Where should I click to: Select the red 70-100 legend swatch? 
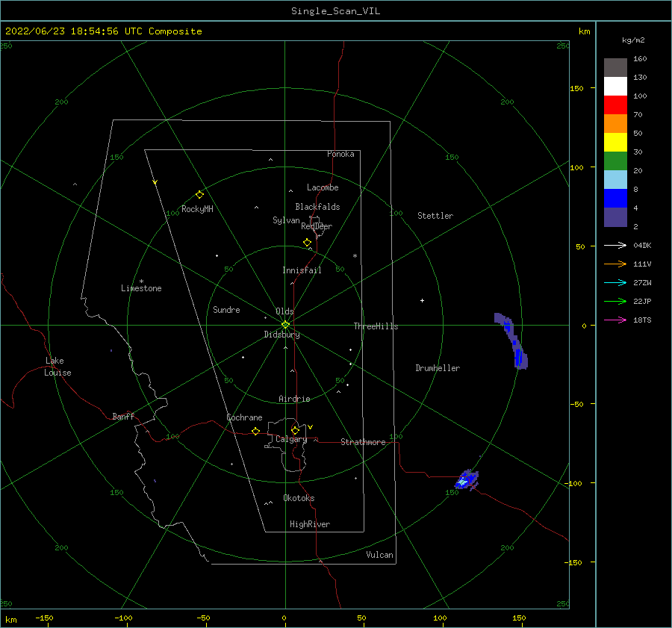(615, 105)
